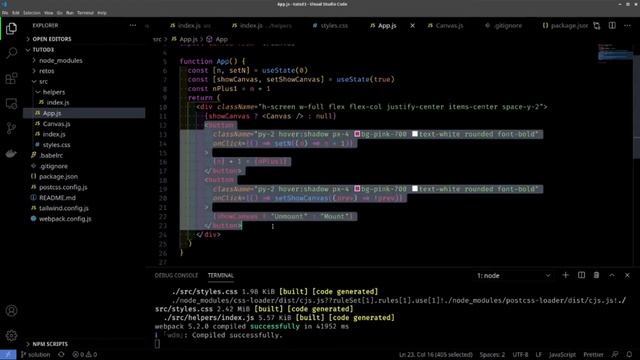The image size is (640, 360).
Task: Kill the terminal with trash icon
Action: point(596,276)
